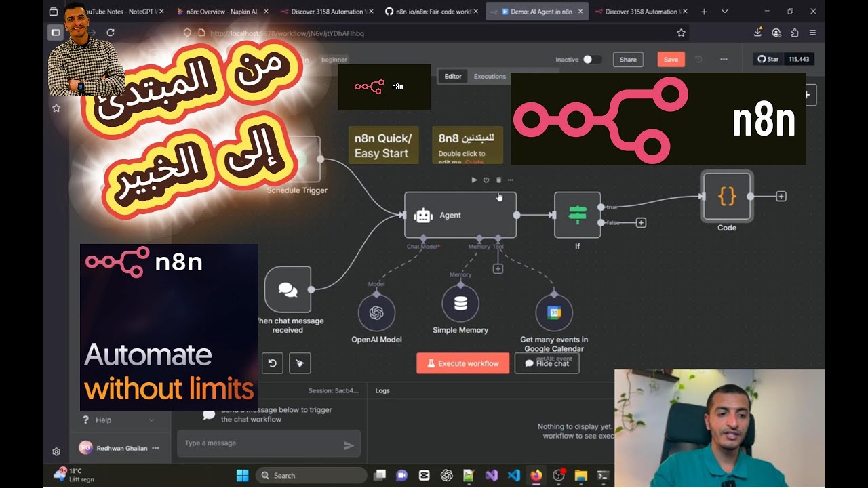Add node on the If false branch
868x488 pixels.
(641, 222)
